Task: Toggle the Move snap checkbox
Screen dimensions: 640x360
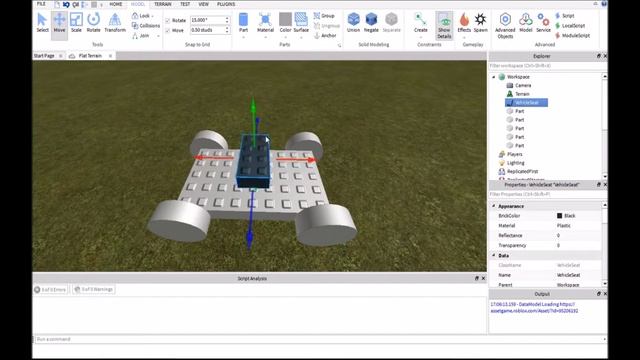Action: point(167,31)
